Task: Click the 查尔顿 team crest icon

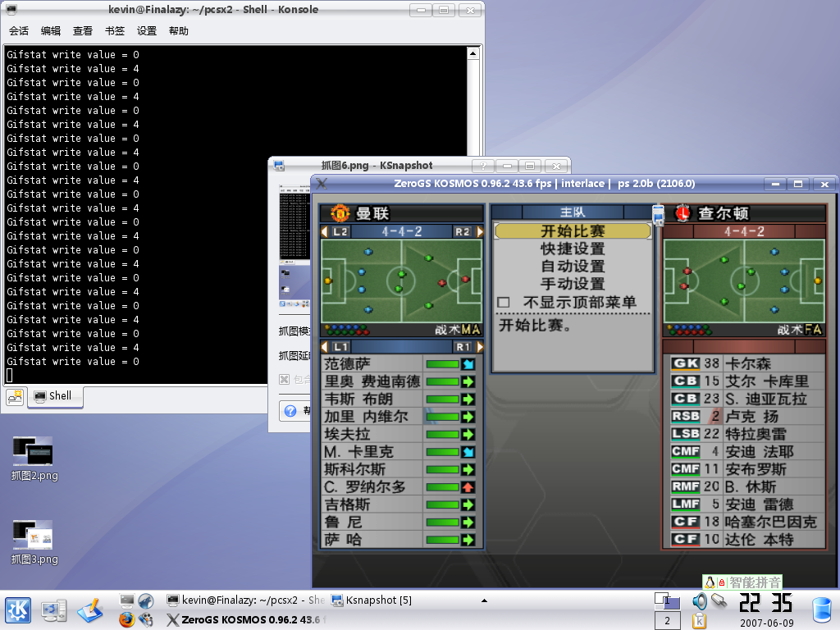Action: [x=682, y=213]
